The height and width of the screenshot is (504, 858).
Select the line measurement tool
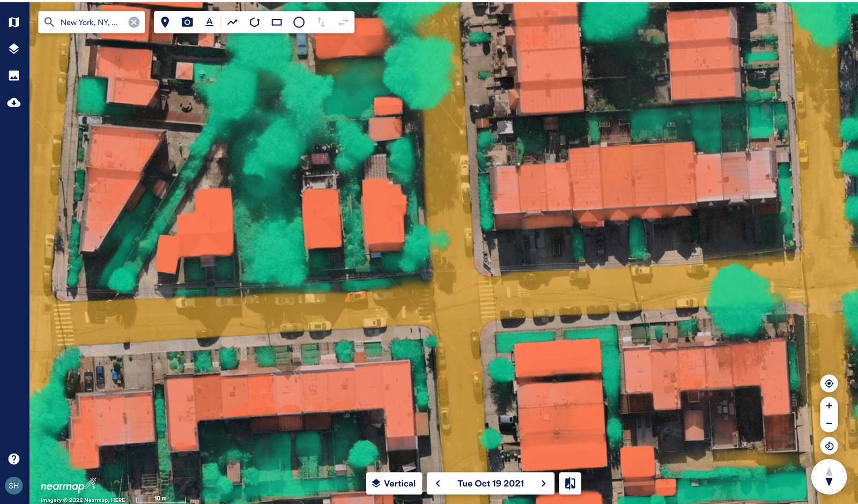click(x=232, y=22)
